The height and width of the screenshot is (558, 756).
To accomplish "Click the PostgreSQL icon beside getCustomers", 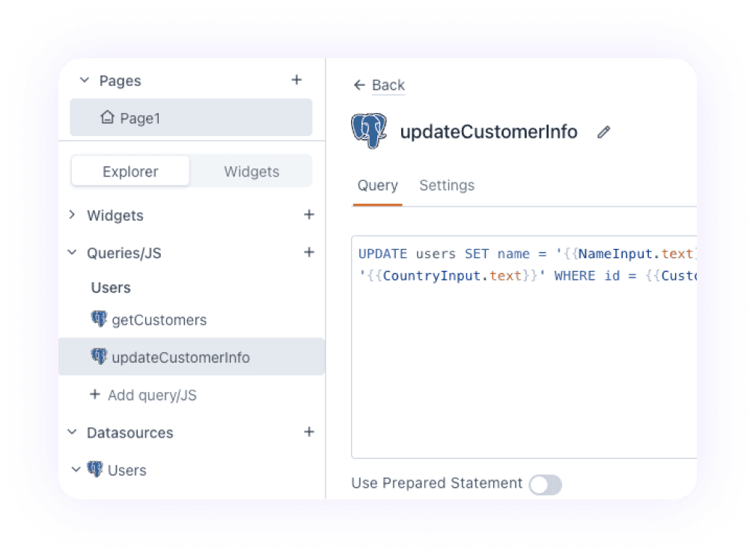I will (x=99, y=319).
